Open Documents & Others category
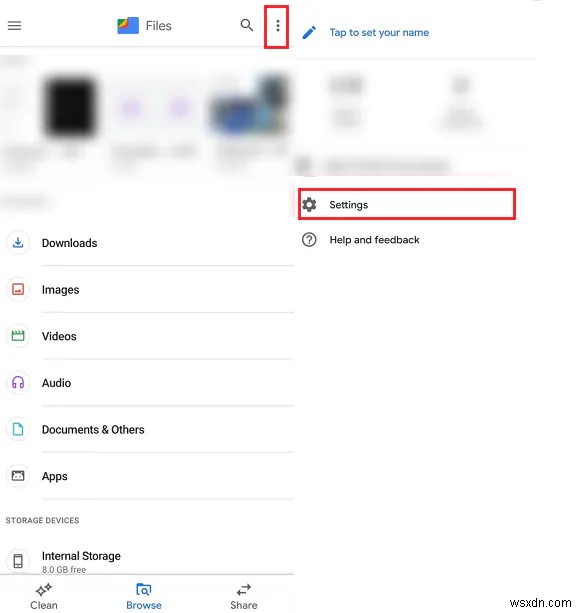 coord(147,429)
